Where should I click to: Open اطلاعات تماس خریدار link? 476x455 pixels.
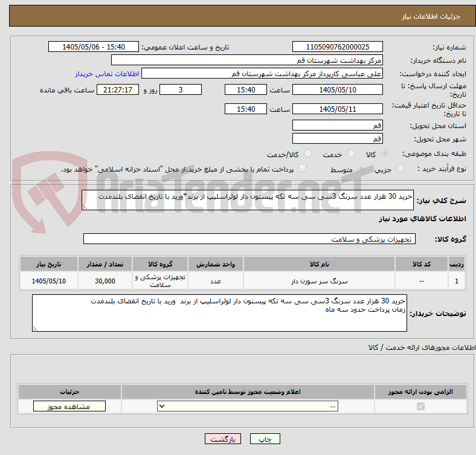click(x=107, y=74)
